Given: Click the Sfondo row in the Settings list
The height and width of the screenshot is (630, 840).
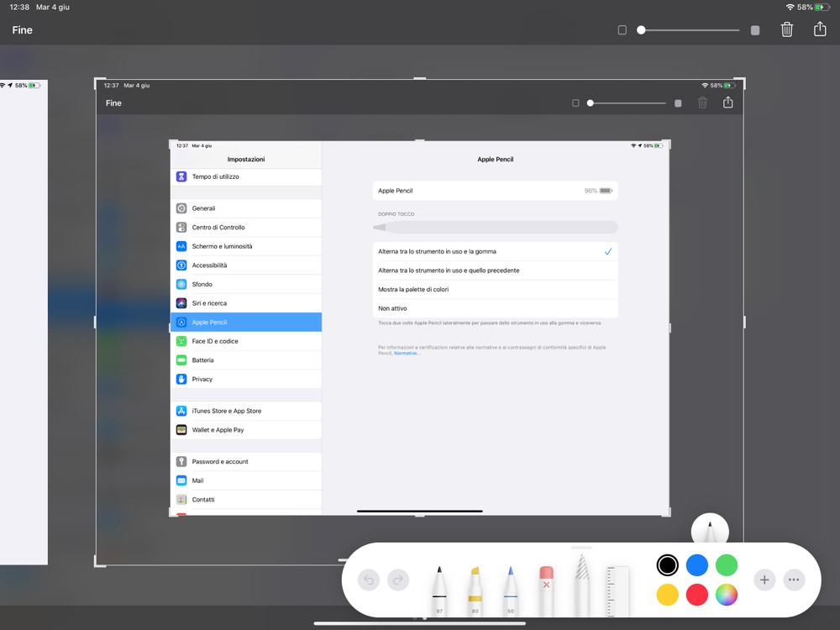Looking at the screenshot, I should click(x=246, y=284).
